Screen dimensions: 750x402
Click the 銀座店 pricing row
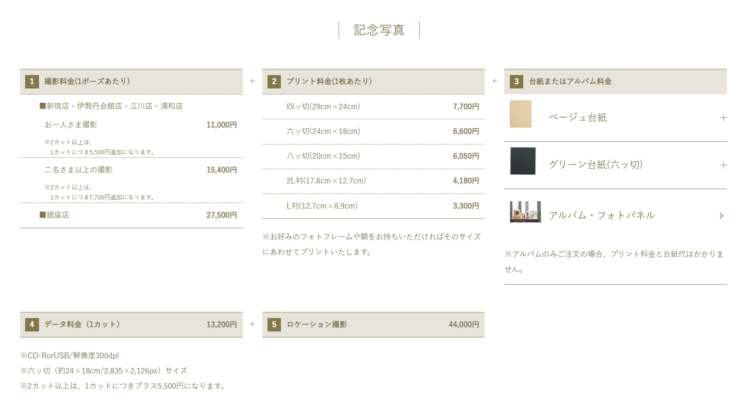pyautogui.click(x=131, y=215)
